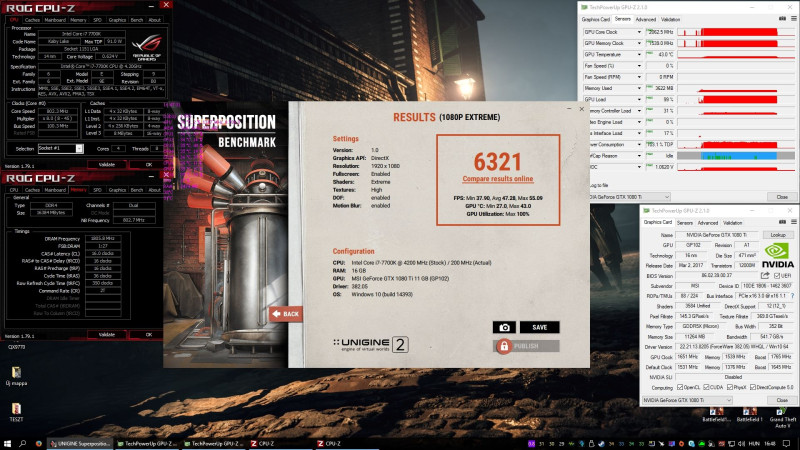This screenshot has height=450, width=800.
Task: Open the TESZT desktop icon
Action: point(16,412)
